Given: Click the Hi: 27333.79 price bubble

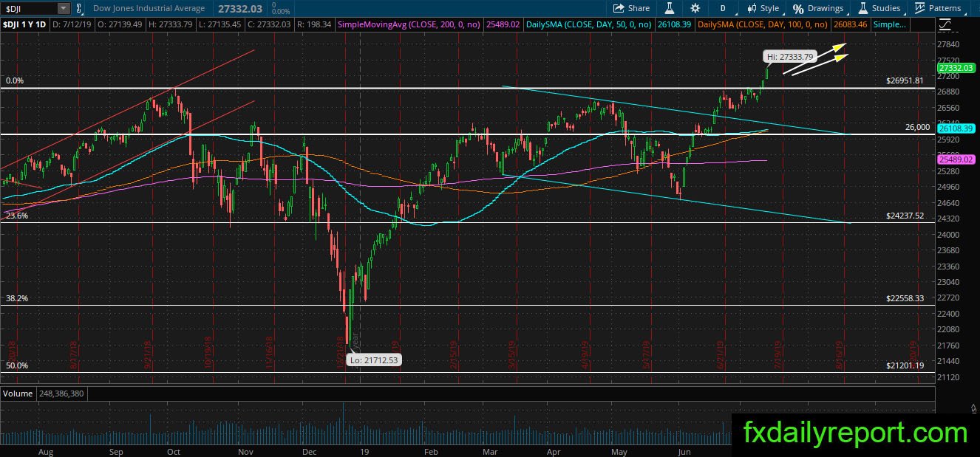Looking at the screenshot, I should tap(792, 56).
